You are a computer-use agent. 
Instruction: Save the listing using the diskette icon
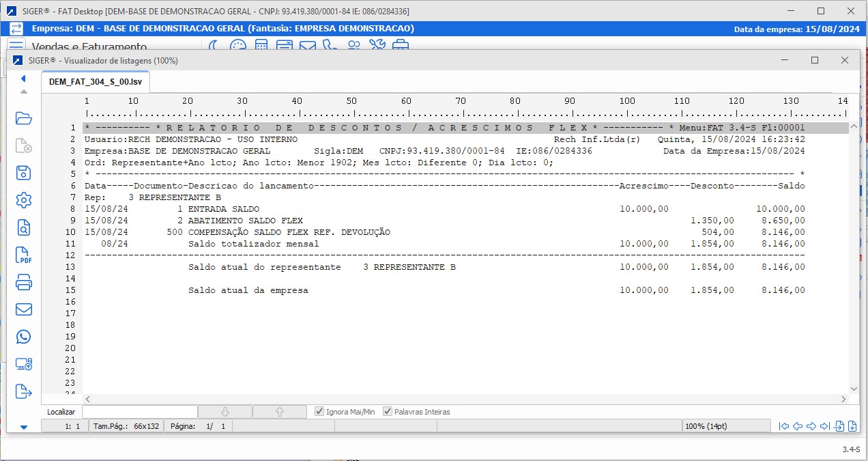[24, 173]
